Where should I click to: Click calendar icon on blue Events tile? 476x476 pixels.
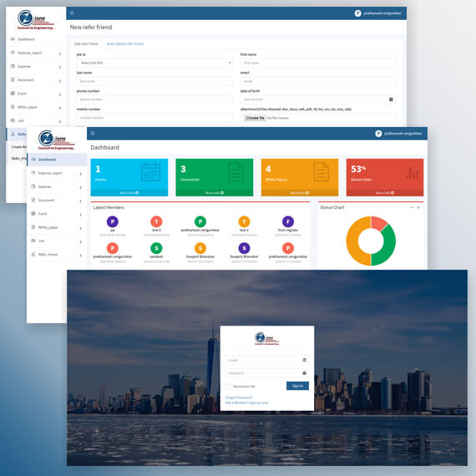pos(151,172)
